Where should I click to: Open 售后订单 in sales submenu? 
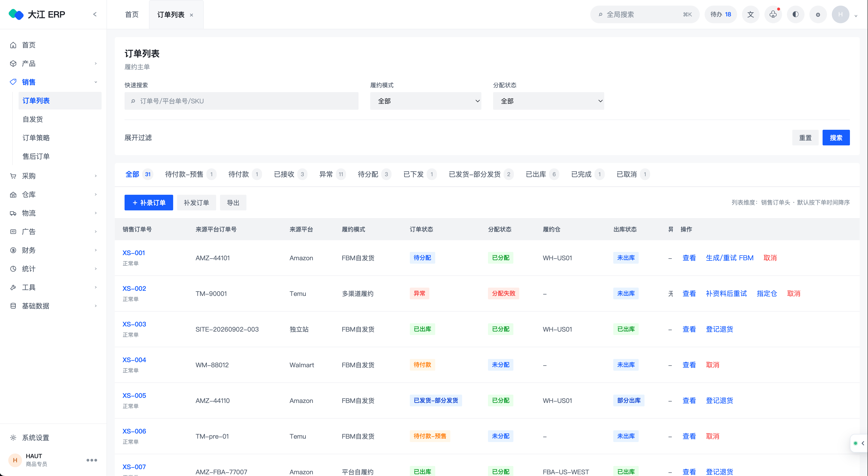click(x=60, y=156)
